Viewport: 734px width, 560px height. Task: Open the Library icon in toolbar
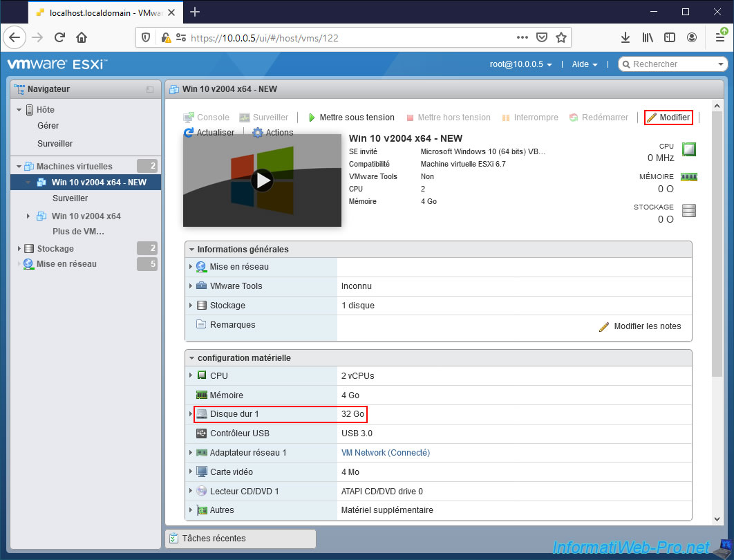click(648, 37)
